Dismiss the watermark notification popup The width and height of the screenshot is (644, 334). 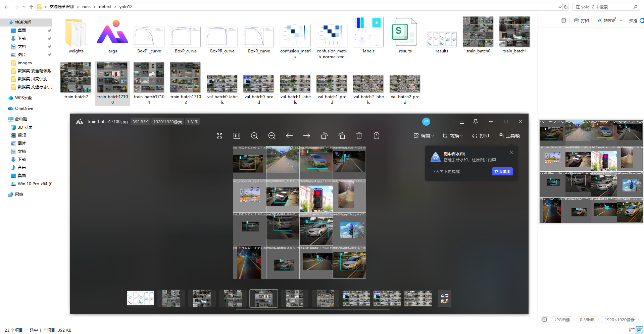click(511, 152)
